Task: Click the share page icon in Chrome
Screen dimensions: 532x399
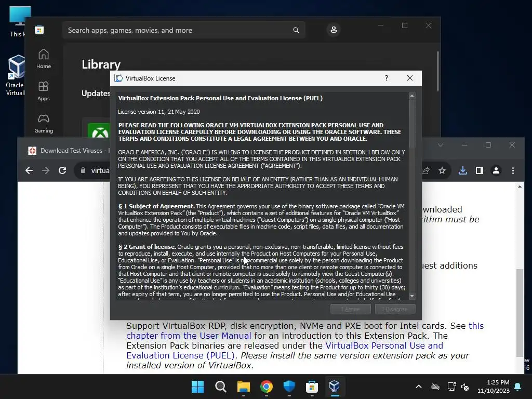Action: pyautogui.click(x=426, y=170)
